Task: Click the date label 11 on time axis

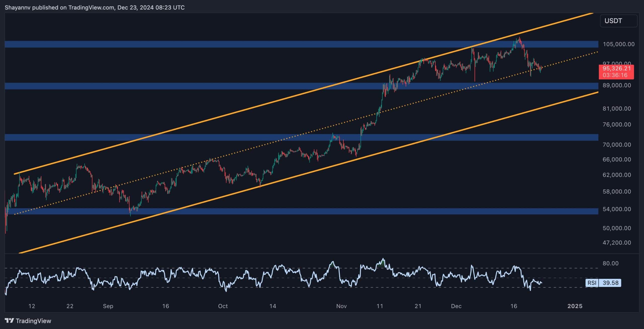Action: (380, 306)
